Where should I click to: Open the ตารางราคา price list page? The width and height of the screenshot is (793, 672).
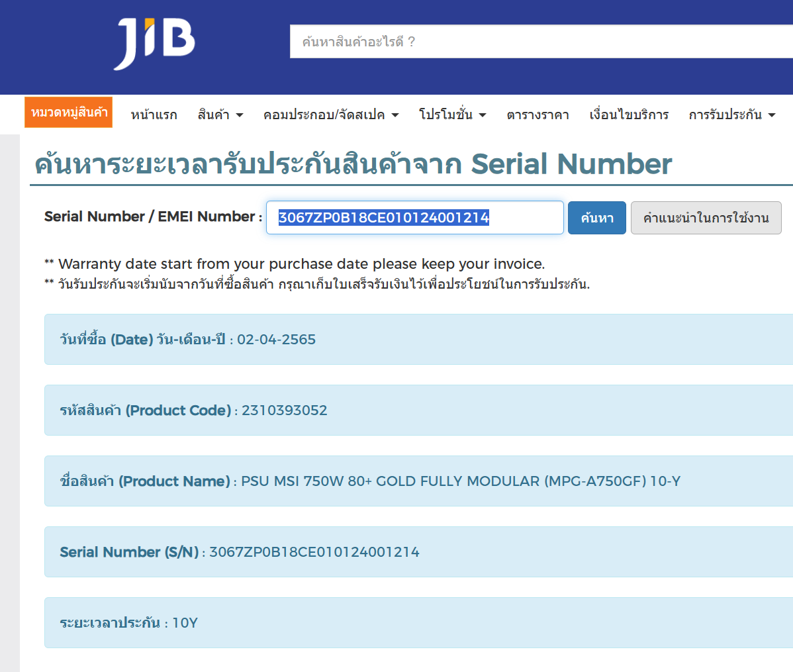537,115
